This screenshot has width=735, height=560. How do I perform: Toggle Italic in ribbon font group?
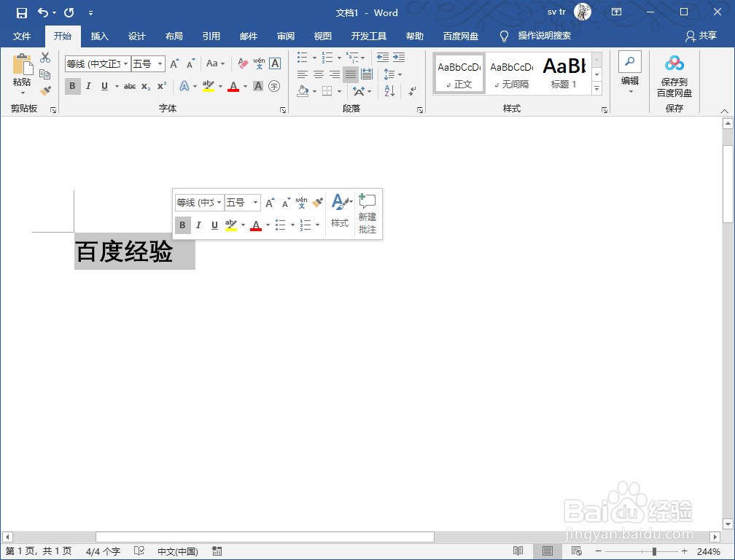(88, 86)
